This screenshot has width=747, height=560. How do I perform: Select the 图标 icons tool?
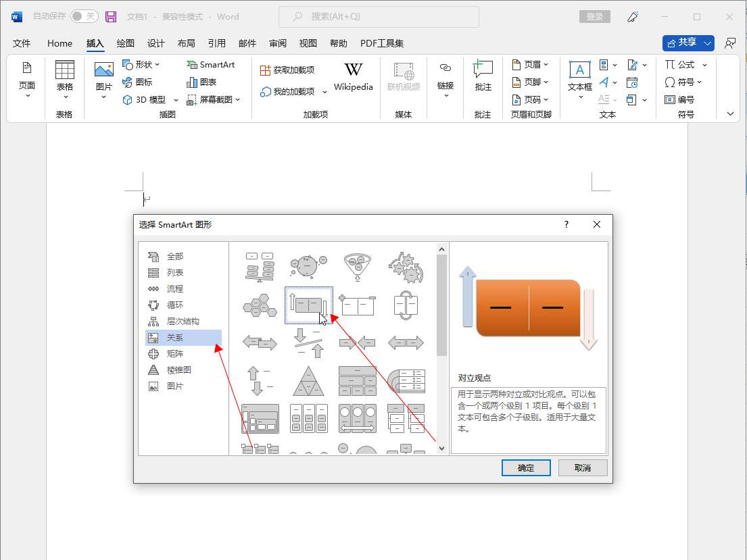tap(137, 82)
